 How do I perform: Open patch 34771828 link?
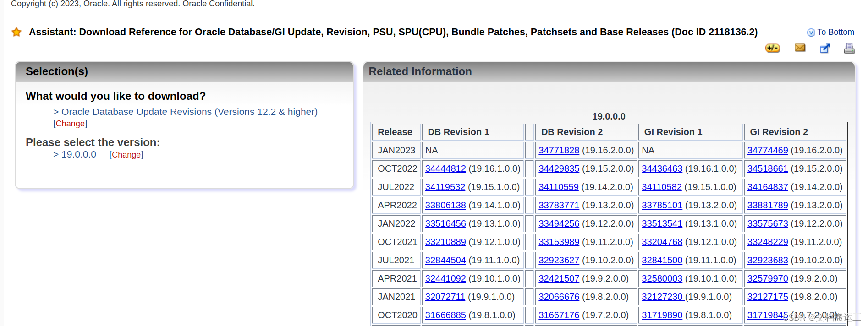(x=559, y=150)
